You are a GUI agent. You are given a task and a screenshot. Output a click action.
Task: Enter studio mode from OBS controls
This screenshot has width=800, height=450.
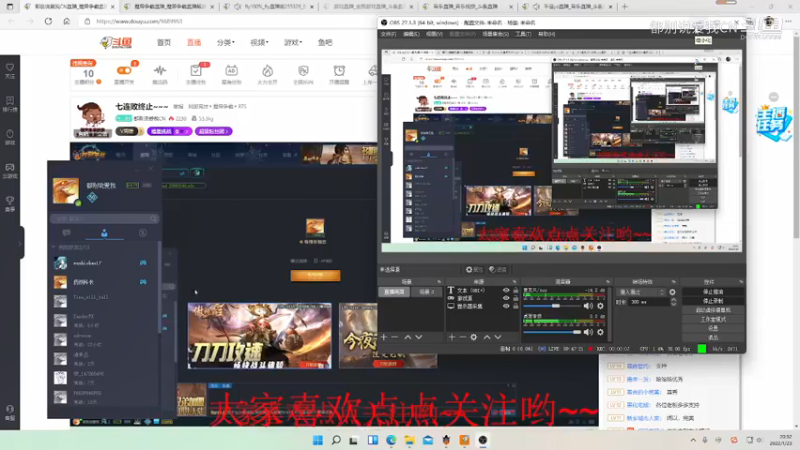coord(713,319)
